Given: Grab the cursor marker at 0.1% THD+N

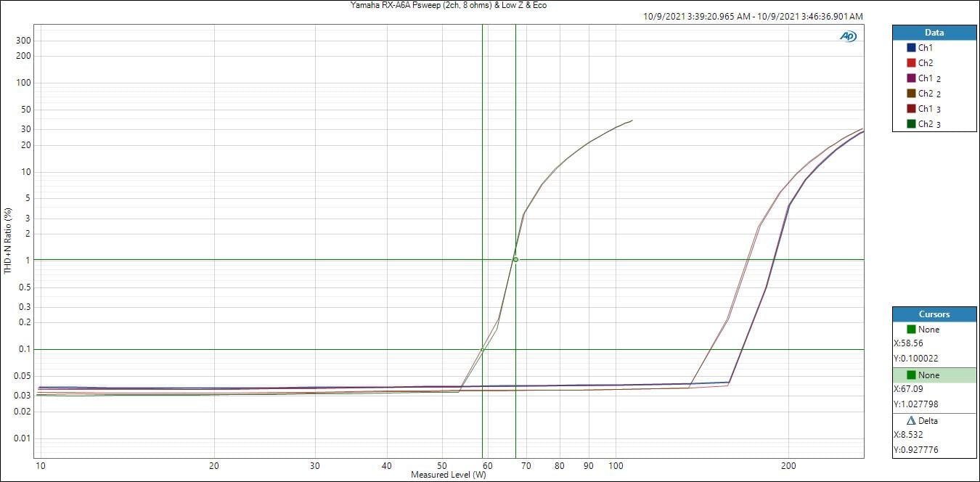Looking at the screenshot, I should [482, 349].
